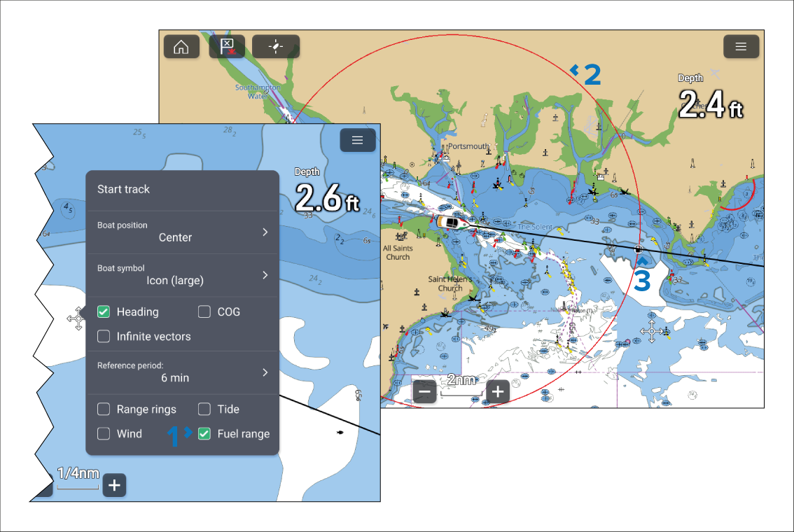794x532 pixels.
Task: Open the autopilot icon in top bar
Action: (276, 47)
